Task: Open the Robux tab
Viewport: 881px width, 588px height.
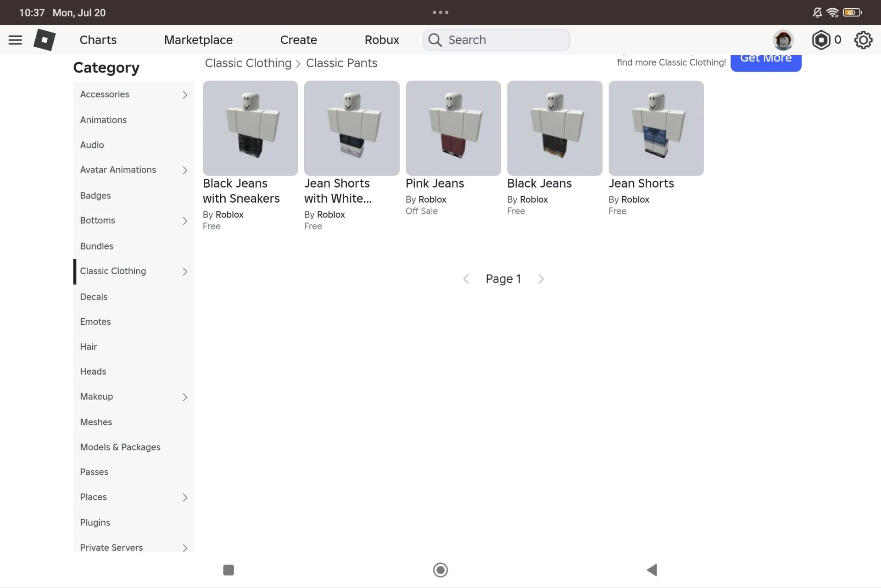Action: tap(382, 40)
